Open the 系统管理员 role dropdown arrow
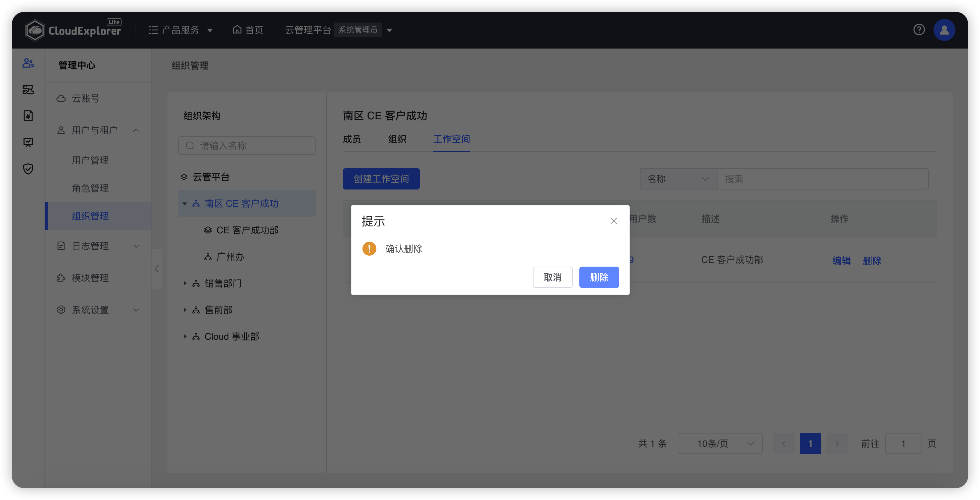The height and width of the screenshot is (500, 980). click(x=389, y=30)
